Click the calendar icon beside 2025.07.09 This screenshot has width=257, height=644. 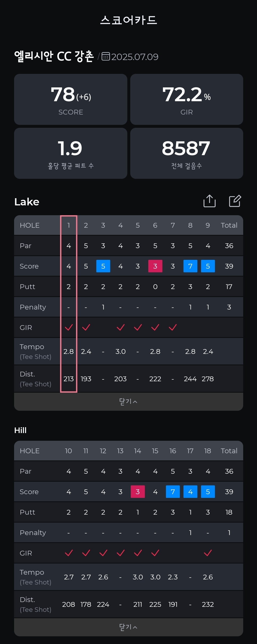(106, 57)
